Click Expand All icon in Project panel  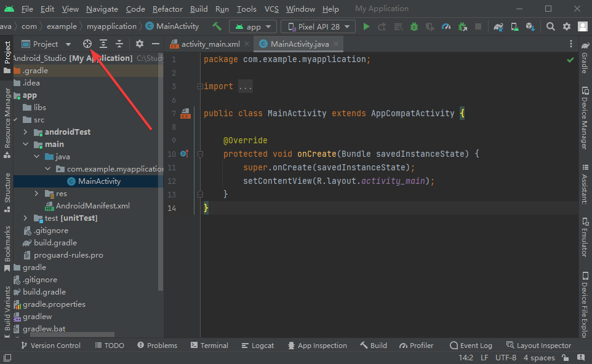click(103, 44)
